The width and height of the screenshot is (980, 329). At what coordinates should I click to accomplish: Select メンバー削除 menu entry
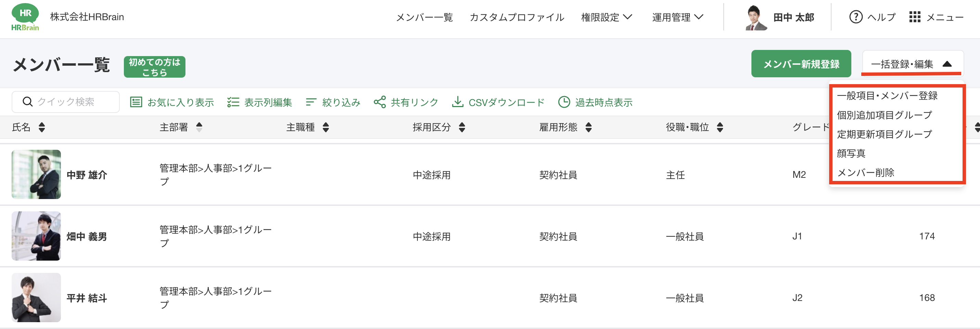[x=865, y=173]
